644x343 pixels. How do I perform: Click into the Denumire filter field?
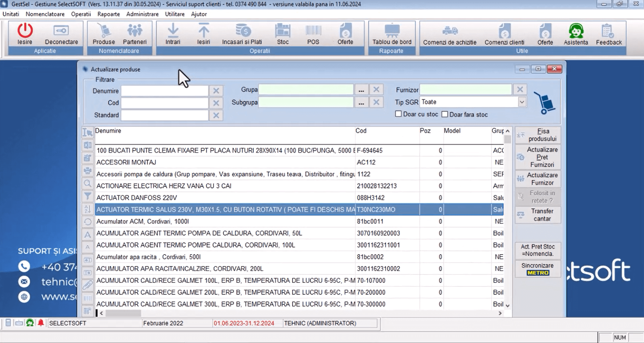tap(164, 91)
